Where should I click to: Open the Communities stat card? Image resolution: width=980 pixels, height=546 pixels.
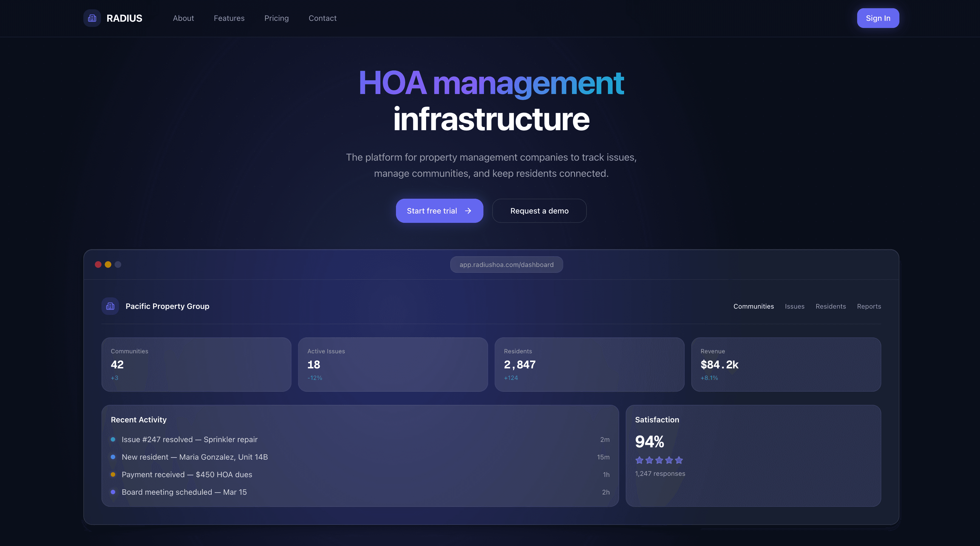[x=196, y=364]
